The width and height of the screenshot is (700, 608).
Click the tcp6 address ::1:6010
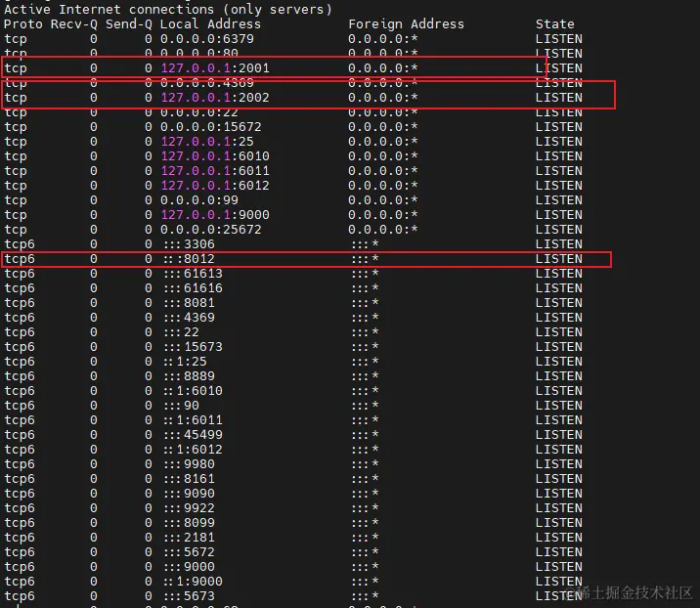[193, 391]
